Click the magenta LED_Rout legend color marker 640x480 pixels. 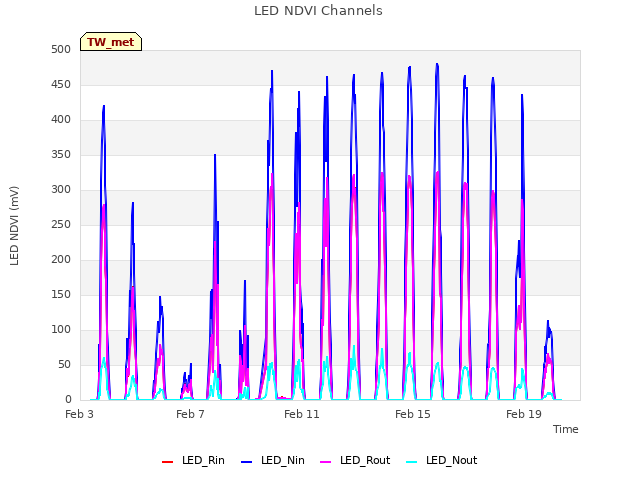click(326, 462)
